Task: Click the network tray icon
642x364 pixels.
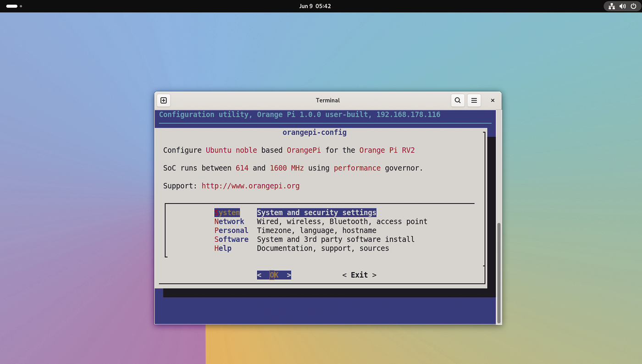Action: [x=612, y=6]
